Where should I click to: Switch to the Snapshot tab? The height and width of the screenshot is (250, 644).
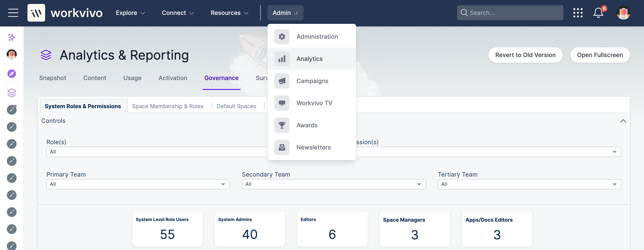click(x=53, y=78)
